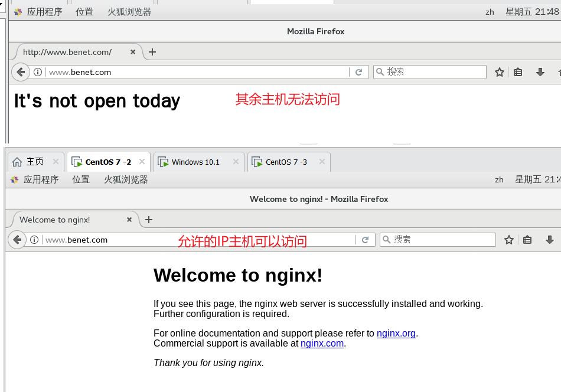Open the nginx.com link
561x392 pixels.
click(x=322, y=344)
